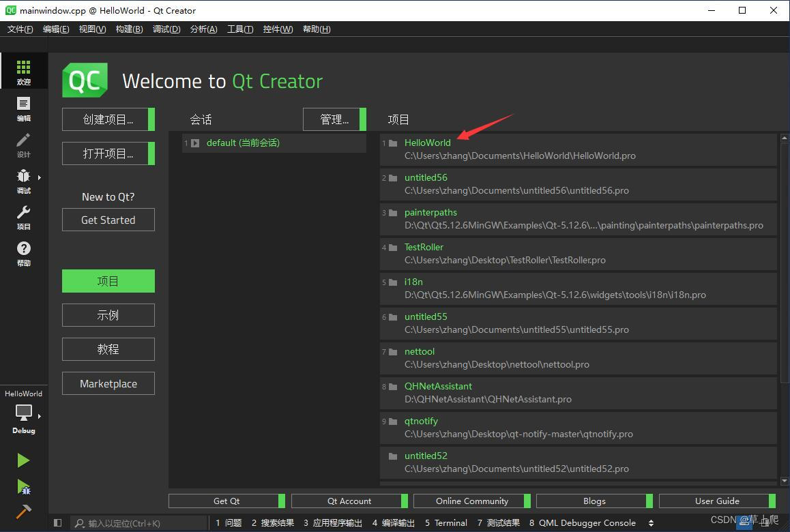The height and width of the screenshot is (532, 790).
Task: Open the Online Community button
Action: (x=472, y=501)
